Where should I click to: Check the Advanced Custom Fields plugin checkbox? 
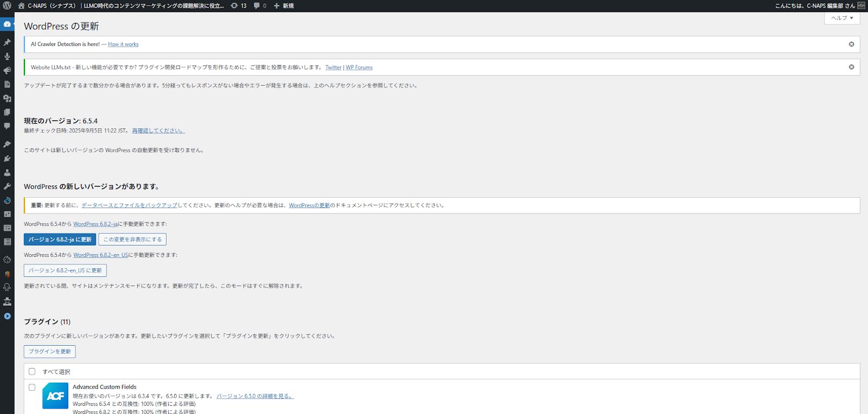point(32,387)
